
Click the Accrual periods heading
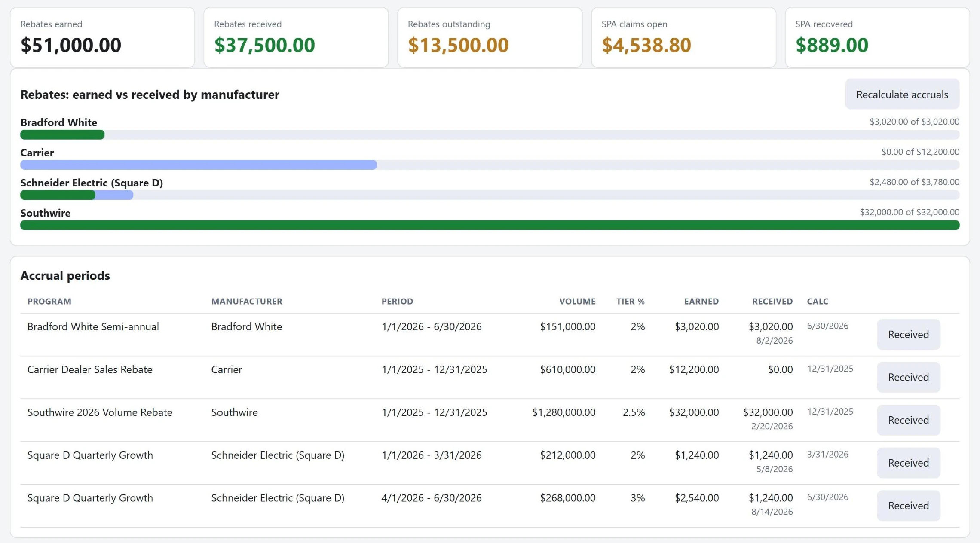(x=65, y=275)
